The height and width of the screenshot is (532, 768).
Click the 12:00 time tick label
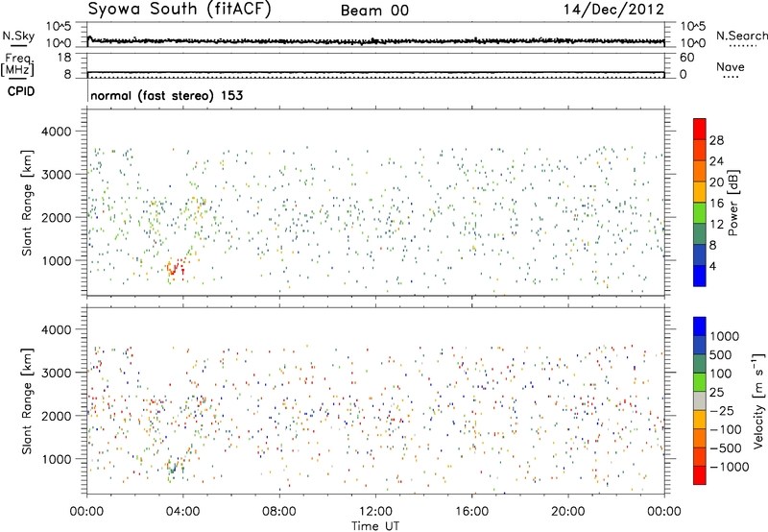click(x=375, y=512)
